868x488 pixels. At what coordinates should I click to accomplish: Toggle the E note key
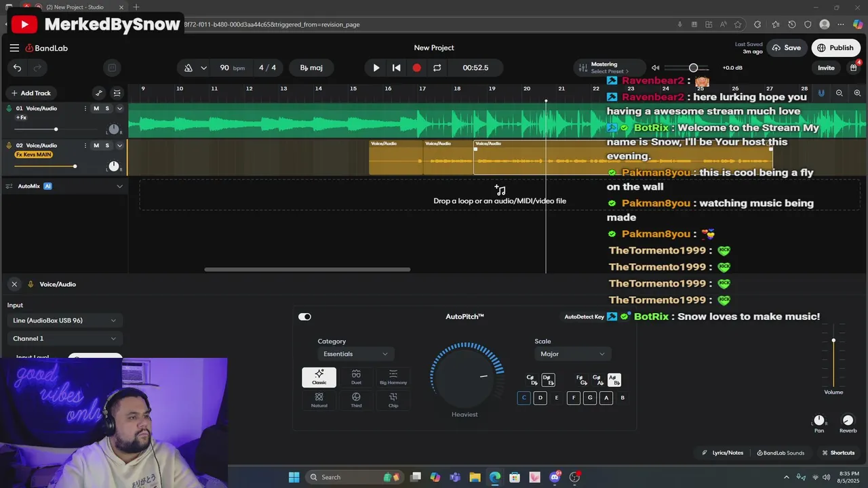(557, 398)
